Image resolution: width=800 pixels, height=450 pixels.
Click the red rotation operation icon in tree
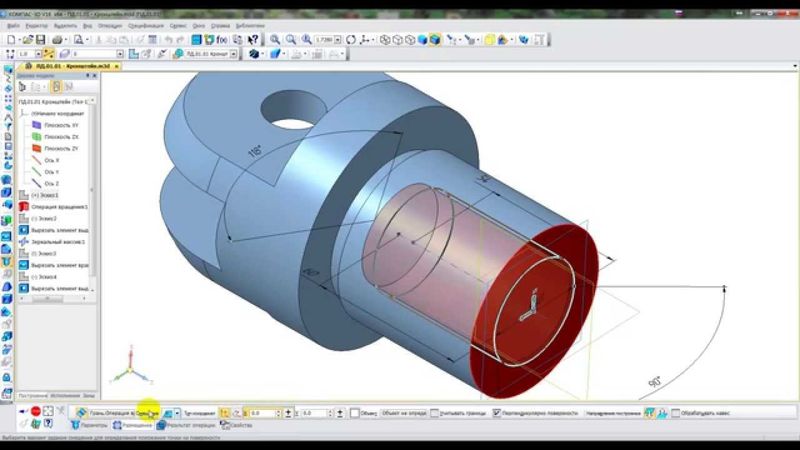[x=23, y=207]
